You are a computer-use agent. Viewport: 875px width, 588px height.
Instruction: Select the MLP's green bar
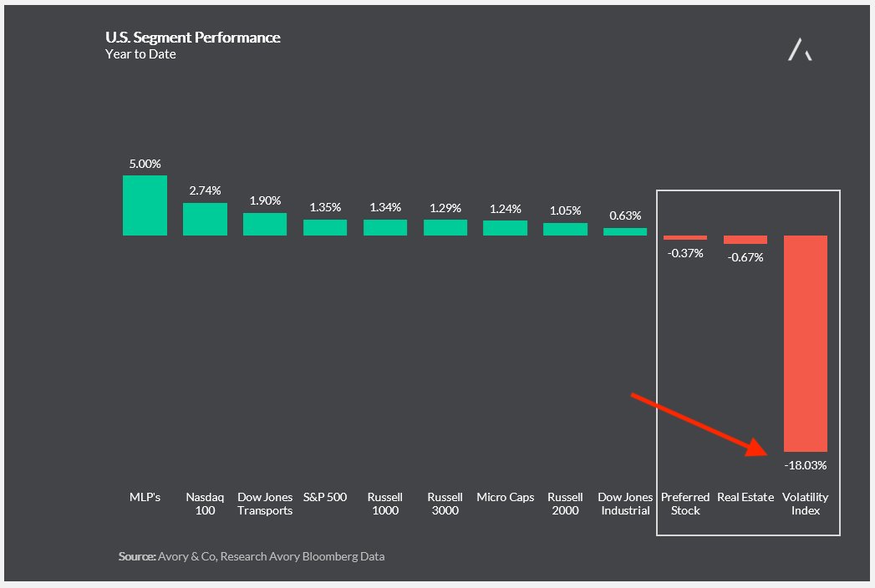(x=145, y=205)
